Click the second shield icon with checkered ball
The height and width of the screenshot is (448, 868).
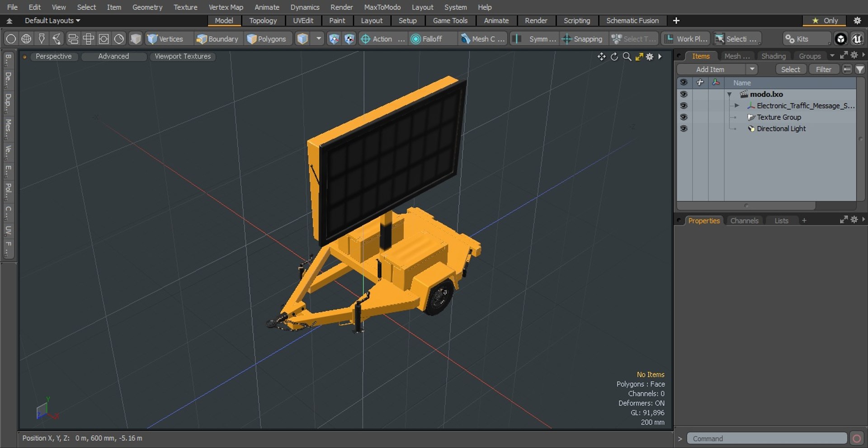349,39
